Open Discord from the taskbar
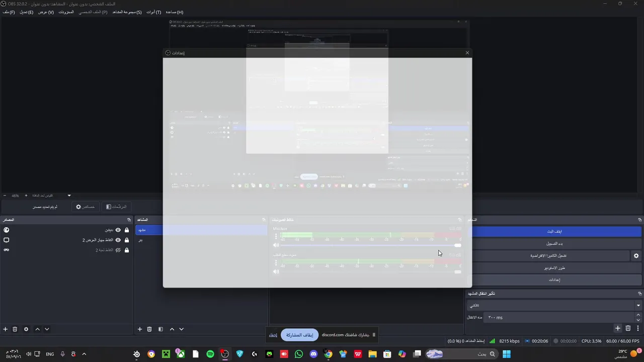Screen dimensions: 644x362 pyautogui.click(x=313, y=354)
